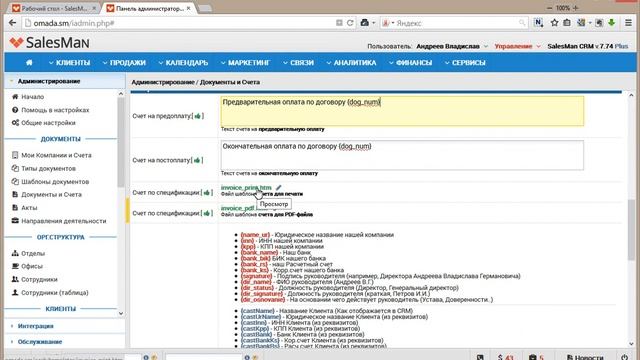
Task: Open the ПРОДАЖИ dropdown menu
Action: pos(124,62)
